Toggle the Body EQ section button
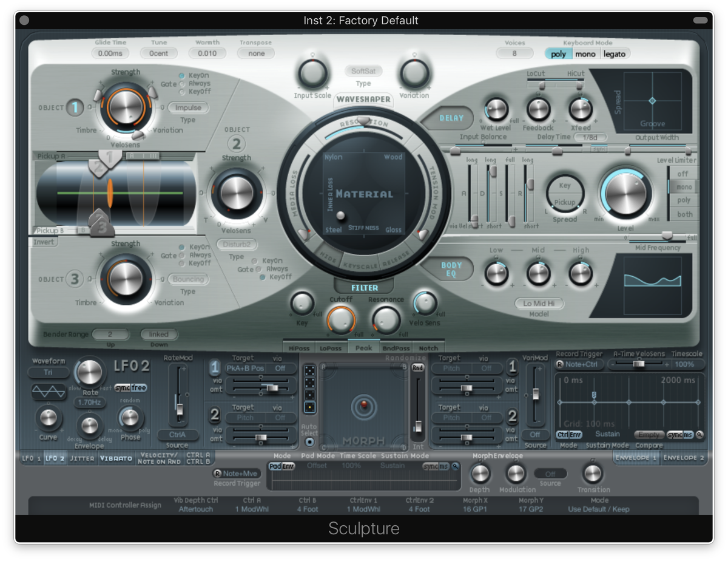728x561 pixels. 451,270
